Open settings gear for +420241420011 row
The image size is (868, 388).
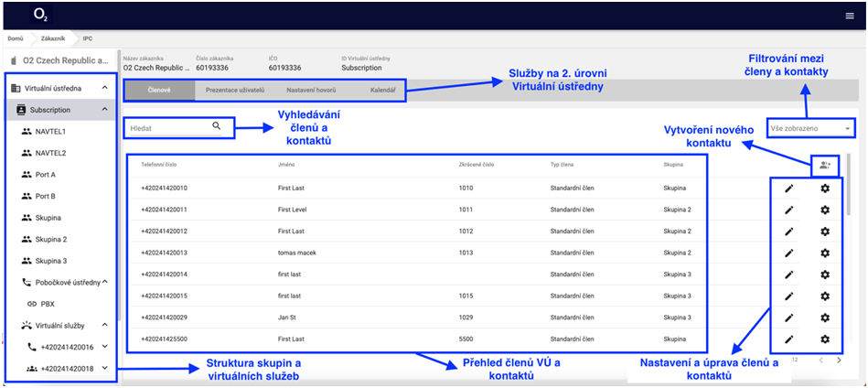824,210
